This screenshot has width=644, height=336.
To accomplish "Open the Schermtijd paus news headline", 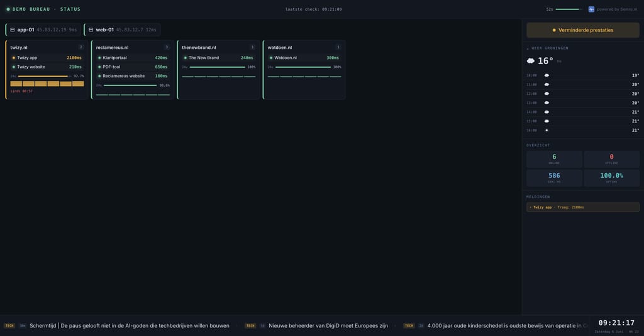I will tap(130, 326).
